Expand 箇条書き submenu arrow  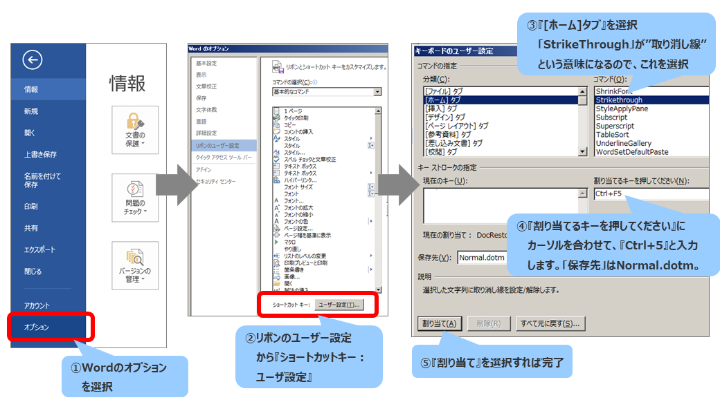tap(371, 270)
